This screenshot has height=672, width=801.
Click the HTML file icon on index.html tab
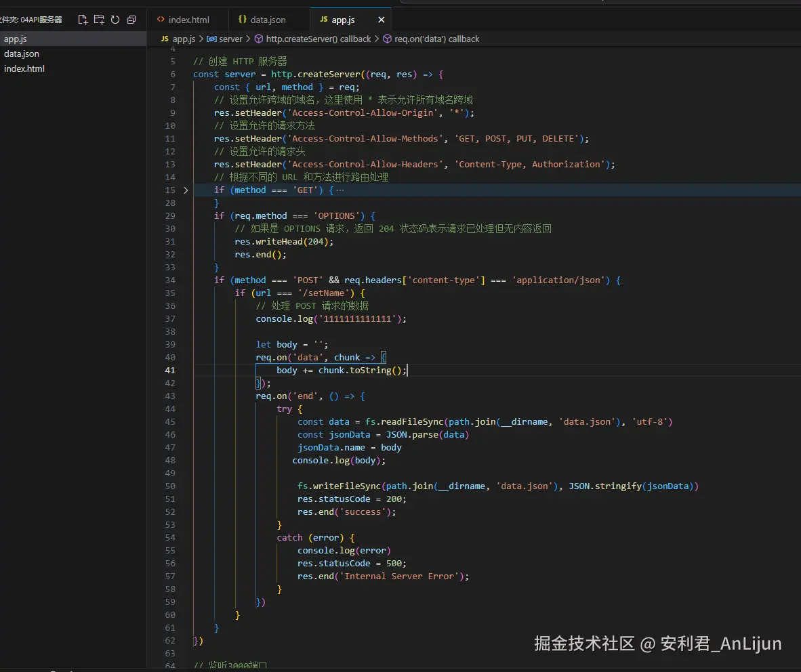pyautogui.click(x=161, y=20)
